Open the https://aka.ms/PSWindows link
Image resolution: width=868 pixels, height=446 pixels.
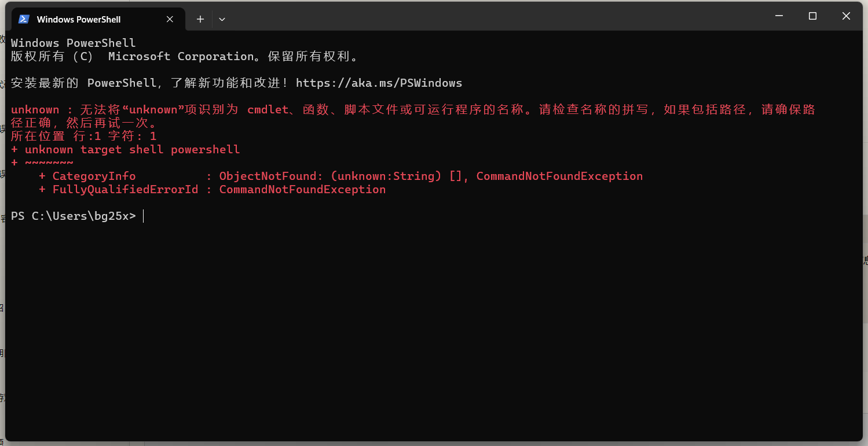379,83
